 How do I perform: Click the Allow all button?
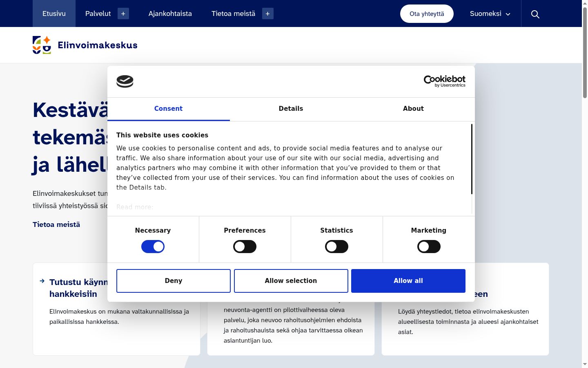point(408,281)
